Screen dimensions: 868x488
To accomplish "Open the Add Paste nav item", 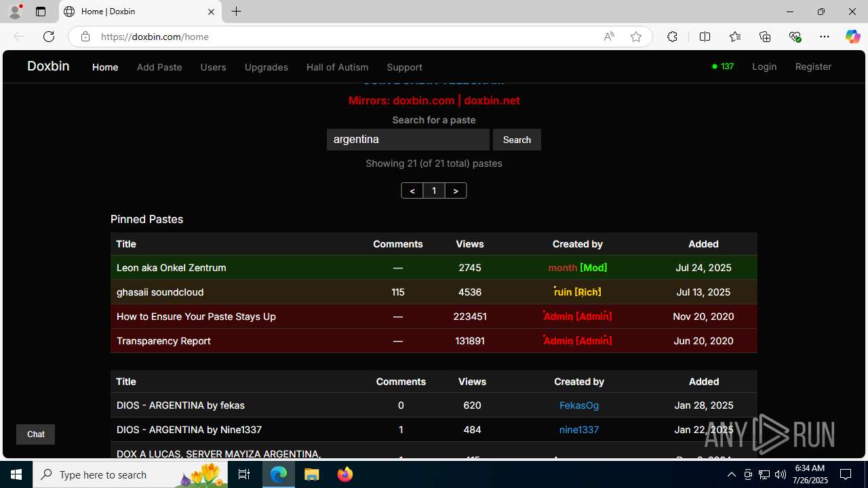I will pyautogui.click(x=159, y=67).
